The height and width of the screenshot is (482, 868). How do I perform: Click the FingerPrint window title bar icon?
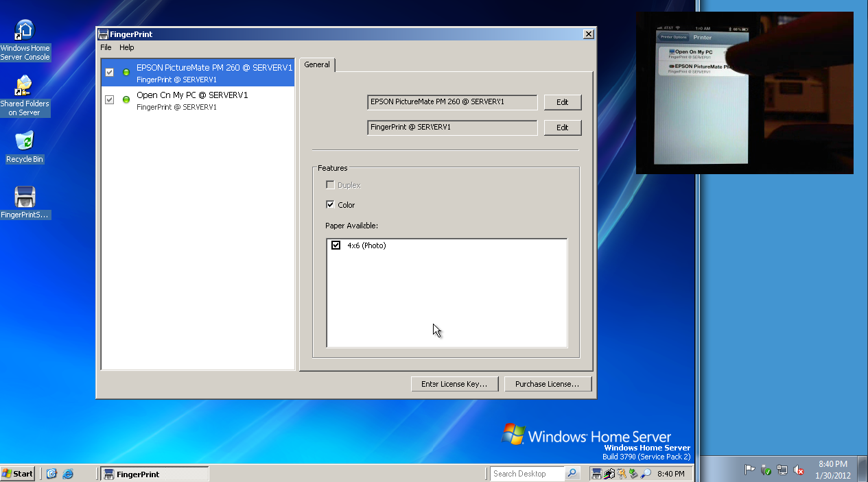tap(104, 34)
